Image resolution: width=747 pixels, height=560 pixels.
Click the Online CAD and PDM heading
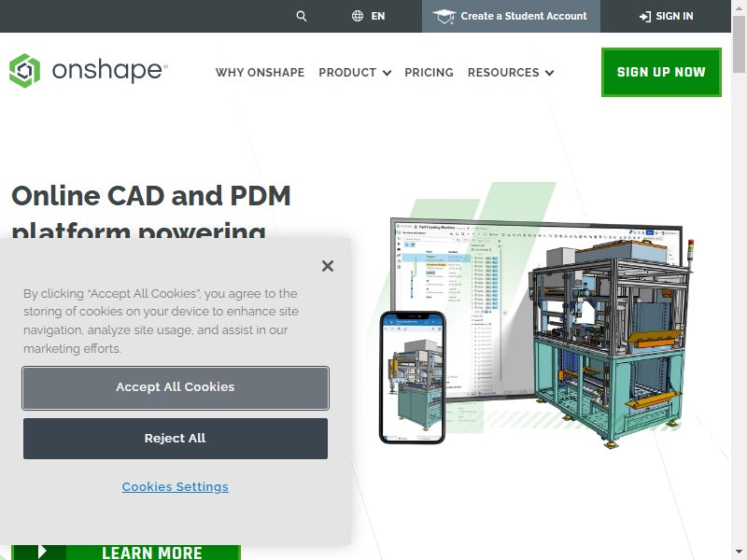pyautogui.click(x=151, y=214)
